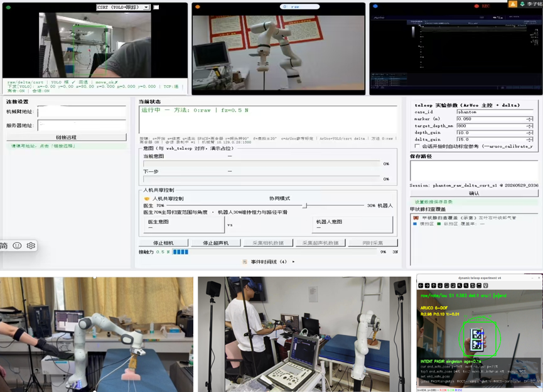Click the 停止超声机 button
The height and width of the screenshot is (392, 543).
coord(216,243)
